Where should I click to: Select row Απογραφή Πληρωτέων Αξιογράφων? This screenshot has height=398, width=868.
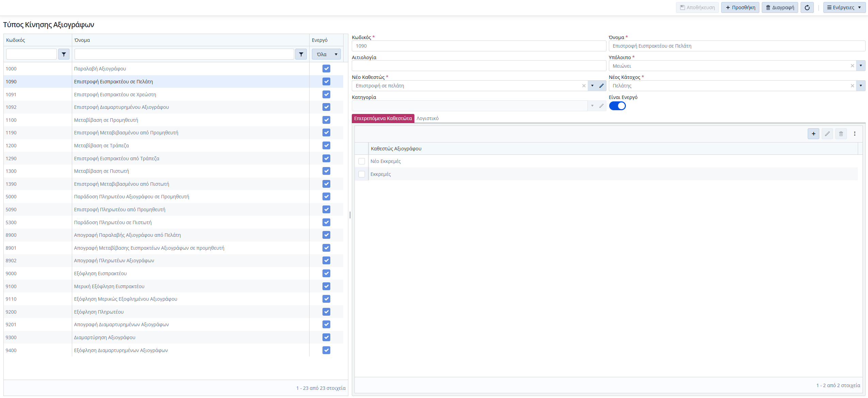click(x=173, y=261)
